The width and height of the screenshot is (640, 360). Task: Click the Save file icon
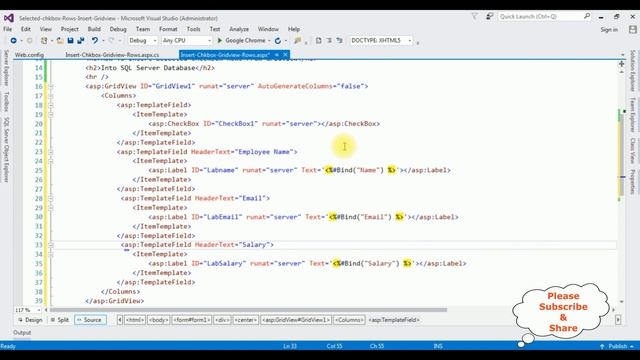[70, 40]
